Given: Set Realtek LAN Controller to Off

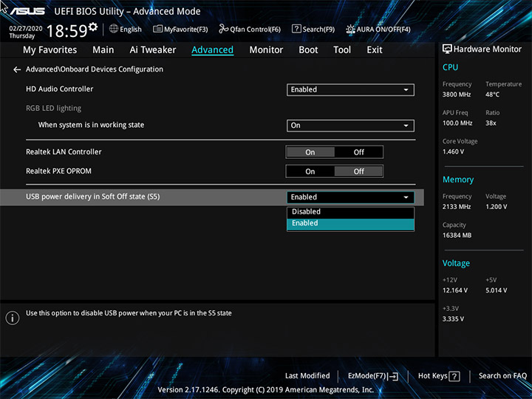Looking at the screenshot, I should [x=358, y=152].
